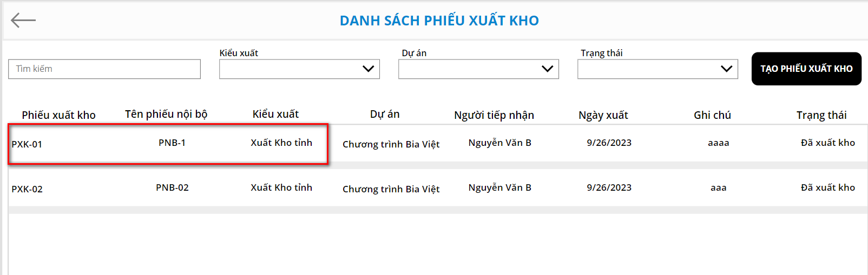Click the Người tiếp nhận column header

coord(494,115)
